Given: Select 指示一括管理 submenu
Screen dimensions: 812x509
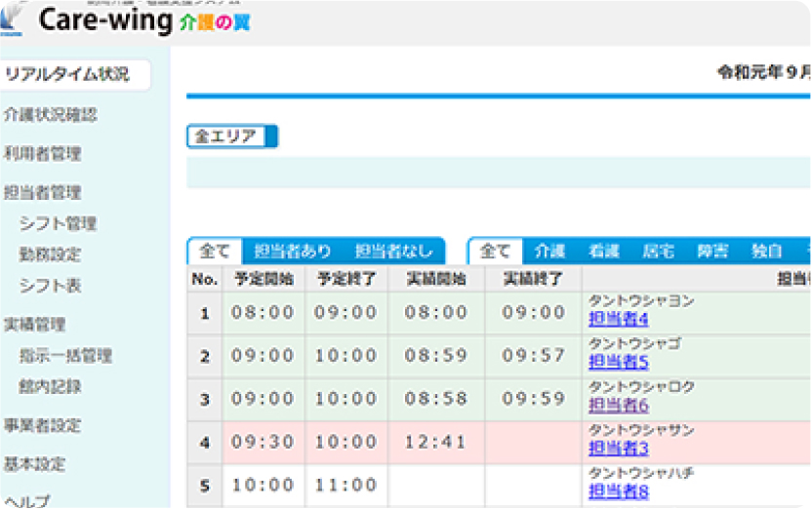Looking at the screenshot, I should (65, 355).
